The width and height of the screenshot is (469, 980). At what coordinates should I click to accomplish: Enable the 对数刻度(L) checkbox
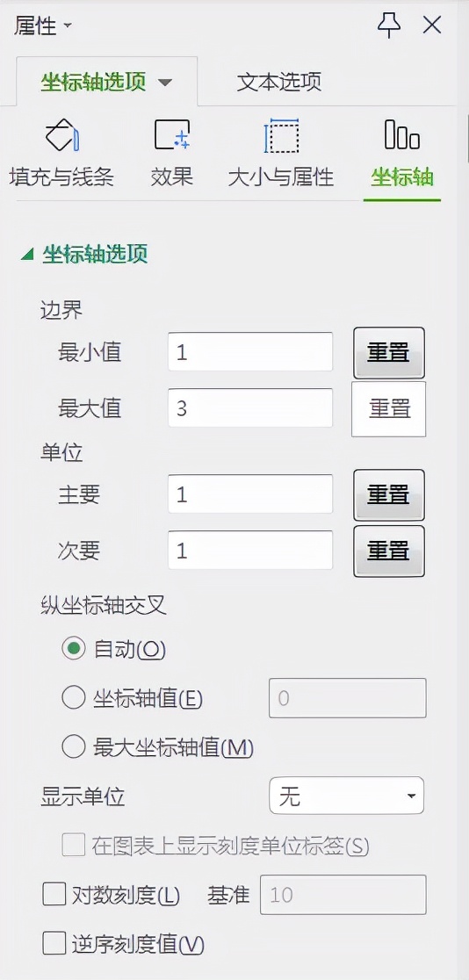[x=54, y=894]
